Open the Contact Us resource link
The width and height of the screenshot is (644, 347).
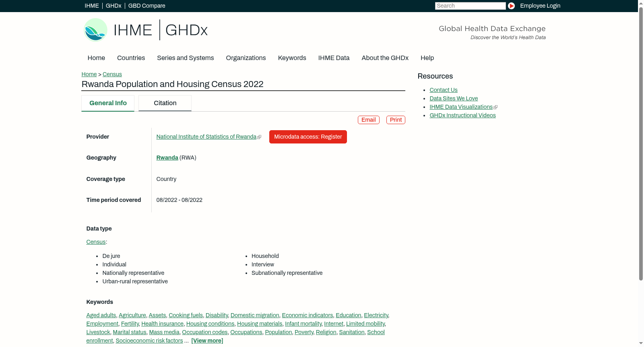click(x=444, y=90)
